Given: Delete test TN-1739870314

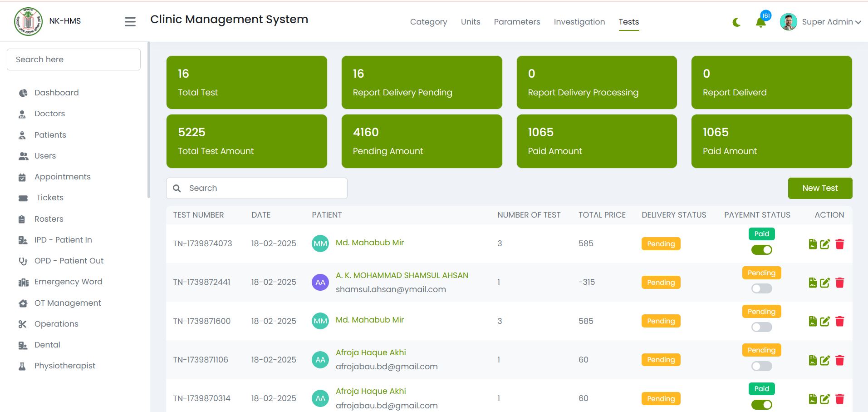Looking at the screenshot, I should point(840,399).
